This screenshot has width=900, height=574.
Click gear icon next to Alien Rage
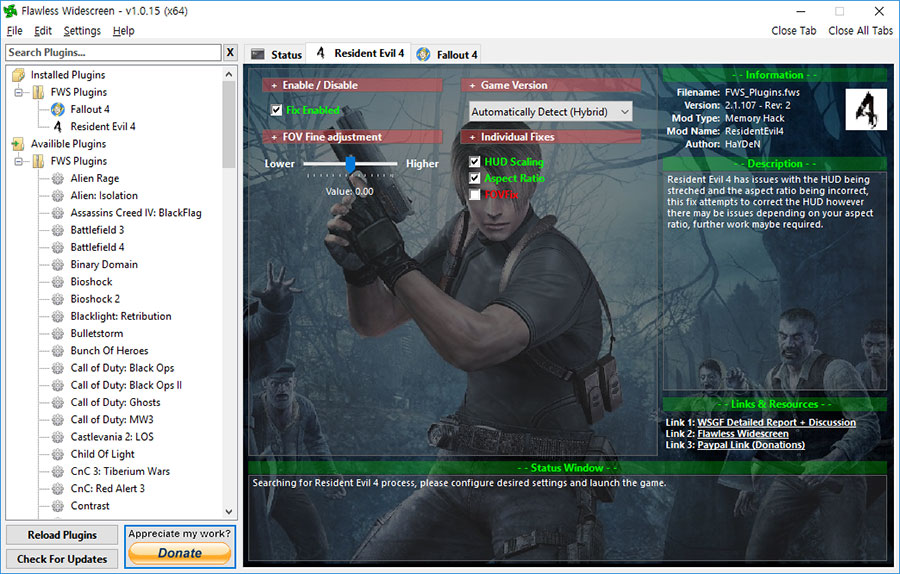point(57,179)
